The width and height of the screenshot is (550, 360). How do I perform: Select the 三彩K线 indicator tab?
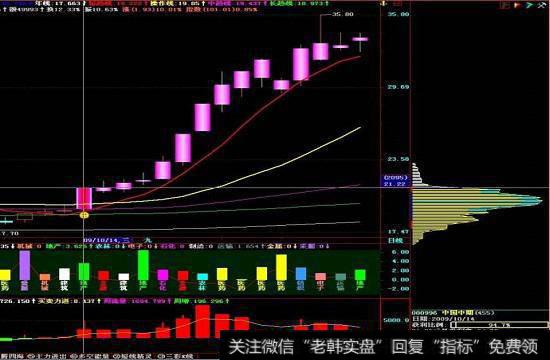click(x=176, y=356)
